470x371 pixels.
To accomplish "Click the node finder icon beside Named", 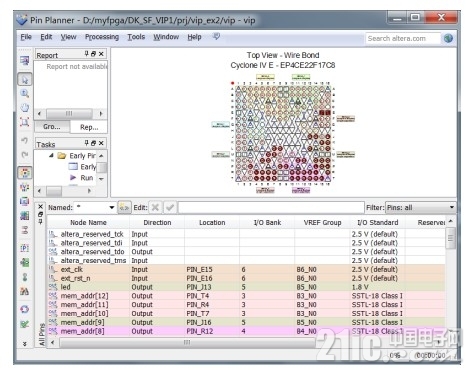I will (124, 207).
